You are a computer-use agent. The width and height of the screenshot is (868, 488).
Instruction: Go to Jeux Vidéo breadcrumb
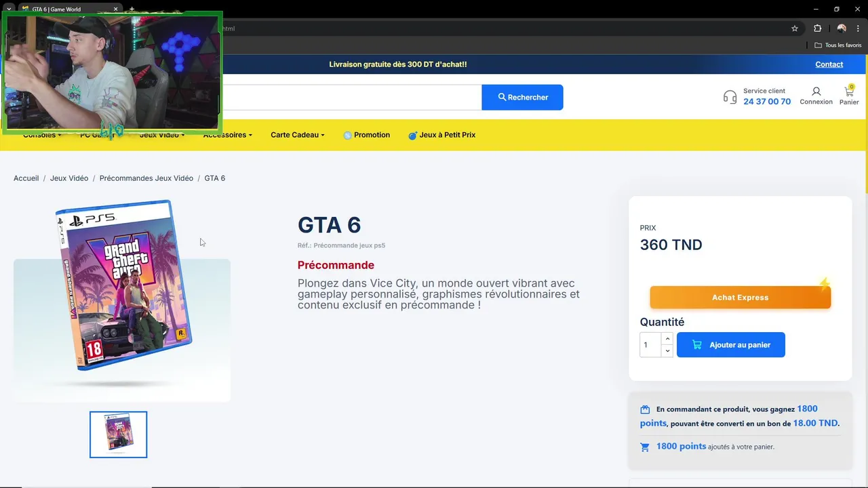click(x=69, y=178)
